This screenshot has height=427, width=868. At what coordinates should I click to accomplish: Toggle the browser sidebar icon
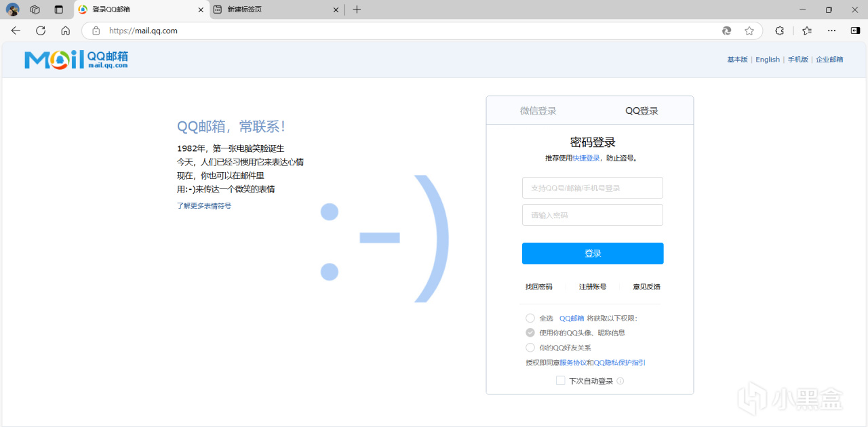pyautogui.click(x=855, y=30)
